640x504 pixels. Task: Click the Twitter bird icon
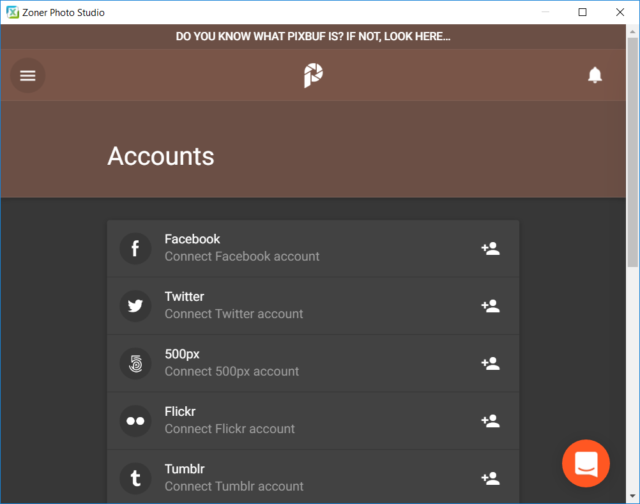point(136,306)
